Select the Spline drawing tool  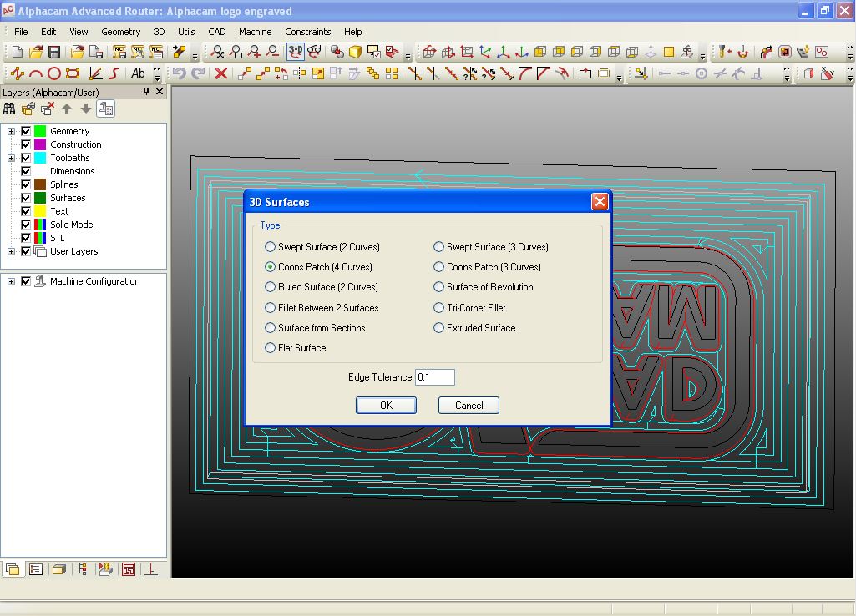click(x=114, y=73)
